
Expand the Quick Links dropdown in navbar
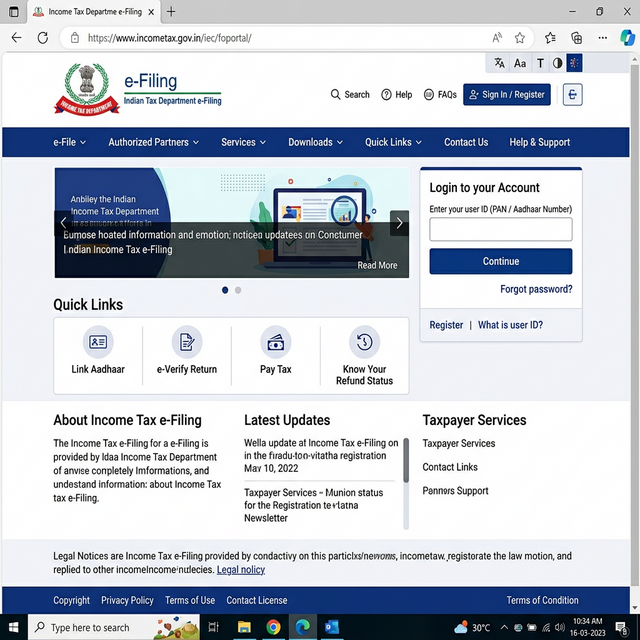coord(393,142)
